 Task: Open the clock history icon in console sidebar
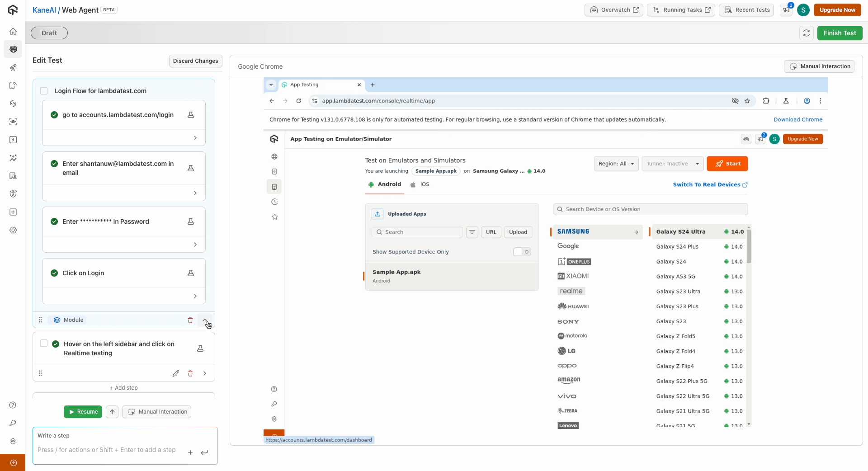point(274,202)
